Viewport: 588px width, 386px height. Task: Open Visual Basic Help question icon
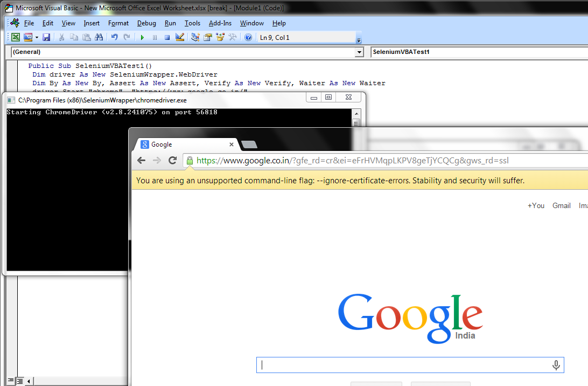click(x=248, y=37)
